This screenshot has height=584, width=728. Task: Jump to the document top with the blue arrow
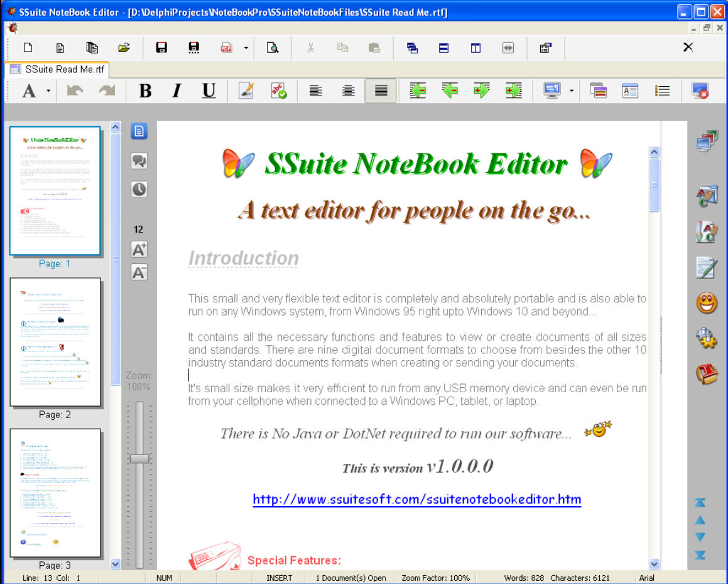coord(700,502)
